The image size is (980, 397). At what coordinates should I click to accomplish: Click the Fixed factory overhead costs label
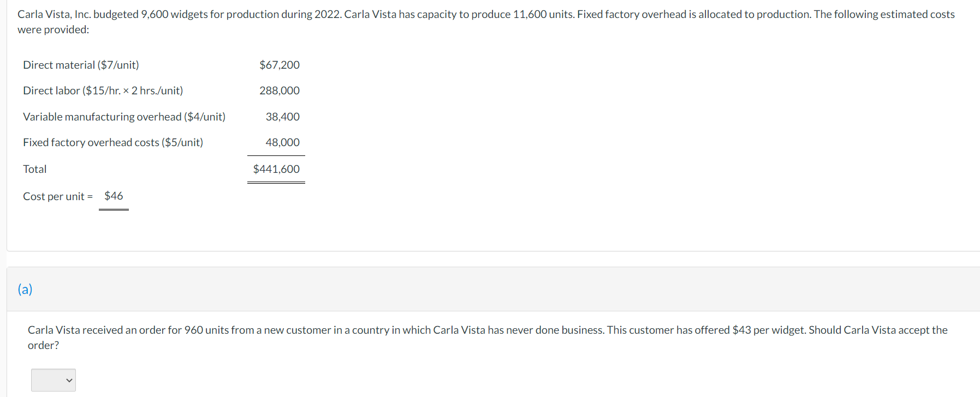(x=113, y=142)
